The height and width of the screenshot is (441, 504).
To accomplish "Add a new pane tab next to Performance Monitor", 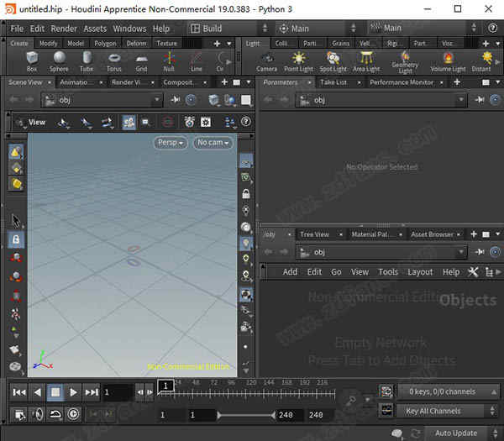I will (x=457, y=82).
